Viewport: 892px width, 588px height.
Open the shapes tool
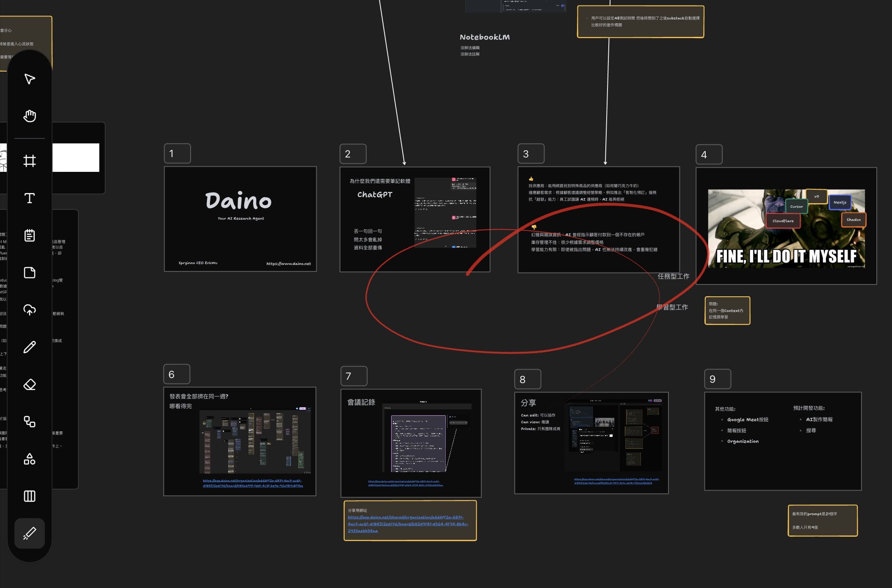30,459
